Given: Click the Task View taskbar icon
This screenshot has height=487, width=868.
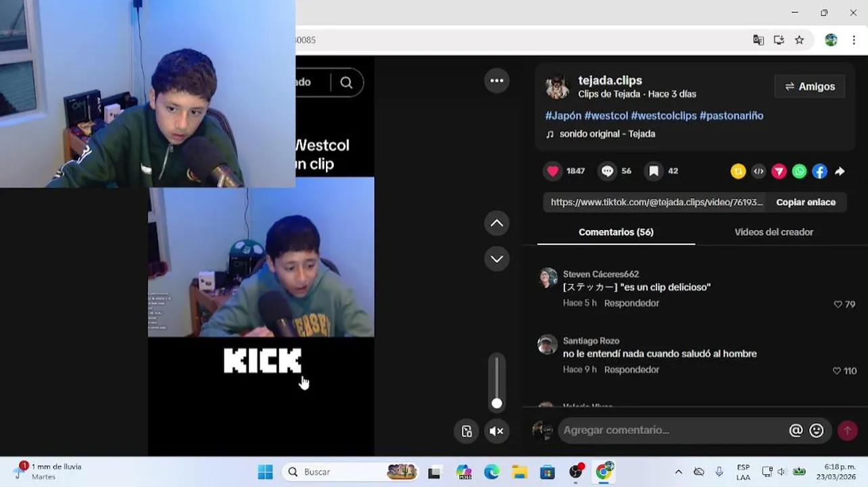Looking at the screenshot, I should click(x=434, y=472).
